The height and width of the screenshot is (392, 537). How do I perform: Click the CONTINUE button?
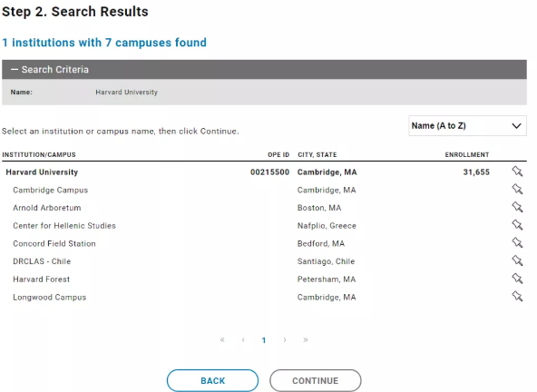[x=316, y=380]
